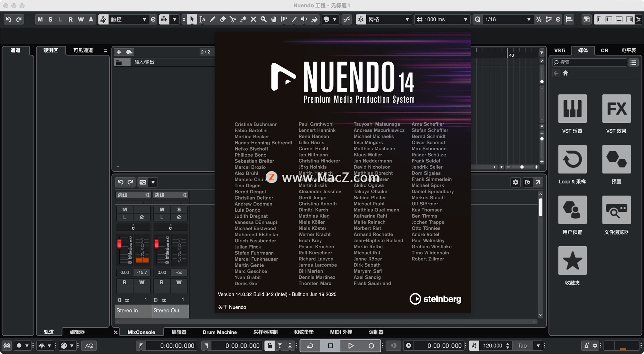Adjust the Stereo Out red fader

click(157, 243)
